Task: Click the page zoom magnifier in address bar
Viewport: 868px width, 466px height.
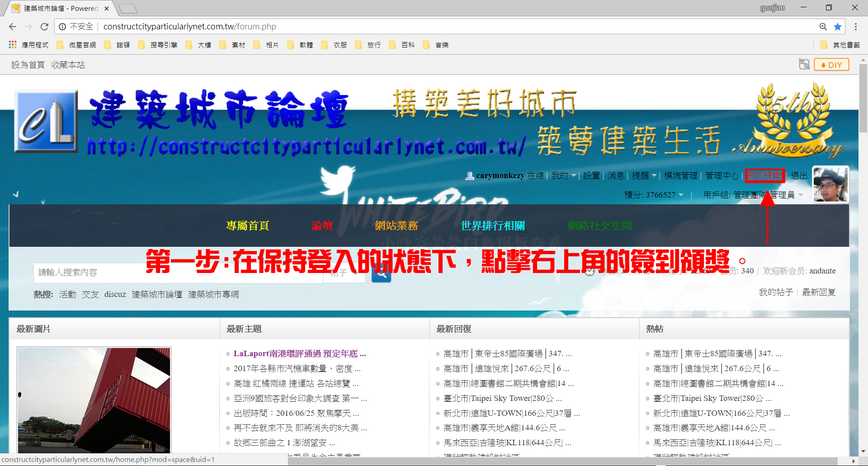Action: click(x=823, y=27)
